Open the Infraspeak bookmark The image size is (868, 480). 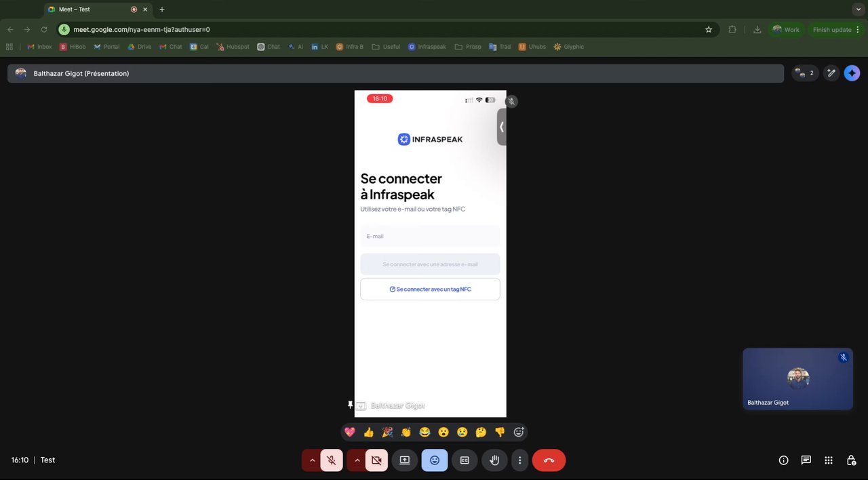[427, 47]
